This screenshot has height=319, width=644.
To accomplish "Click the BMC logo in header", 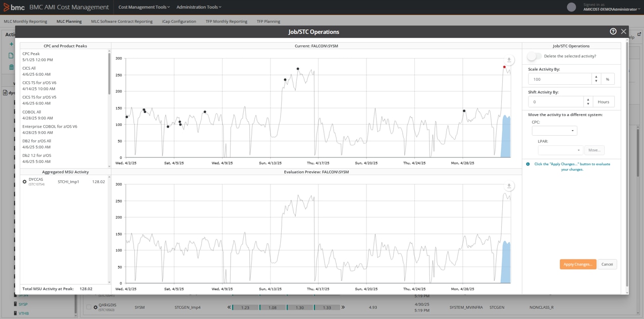I will pos(14,7).
